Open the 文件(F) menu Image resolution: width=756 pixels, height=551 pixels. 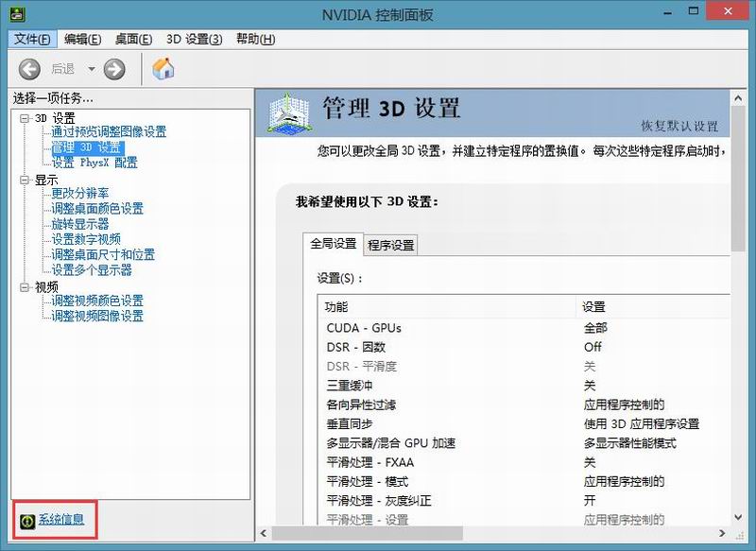click(32, 39)
